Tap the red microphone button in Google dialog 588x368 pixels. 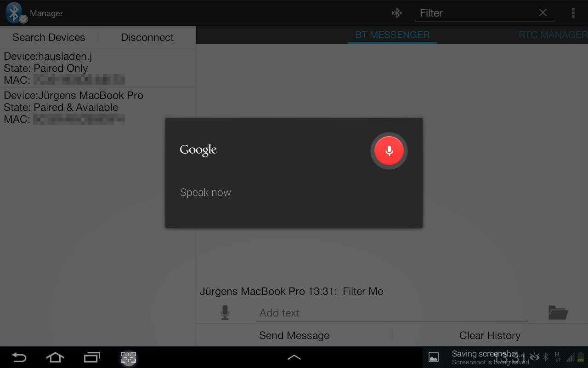tap(389, 151)
